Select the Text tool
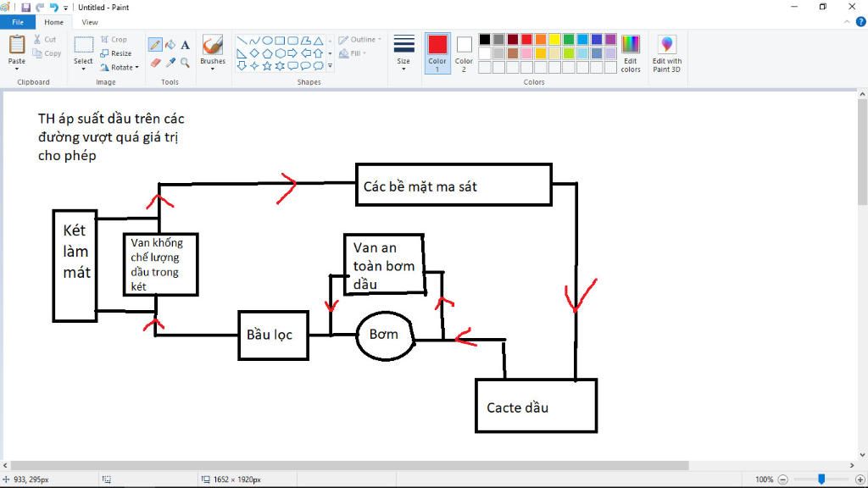This screenshot has height=488, width=868. (x=185, y=45)
